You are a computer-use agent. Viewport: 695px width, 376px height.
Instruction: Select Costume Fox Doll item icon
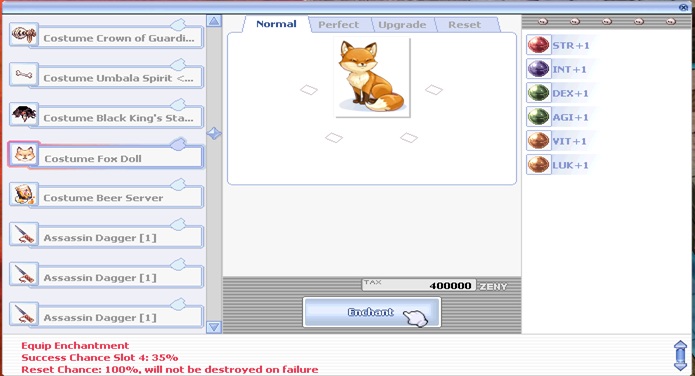(x=24, y=155)
